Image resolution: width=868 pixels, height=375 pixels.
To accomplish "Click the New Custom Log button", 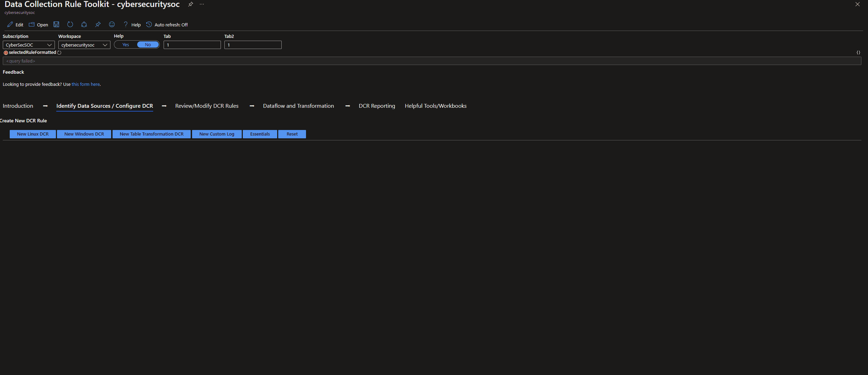I will (x=217, y=134).
